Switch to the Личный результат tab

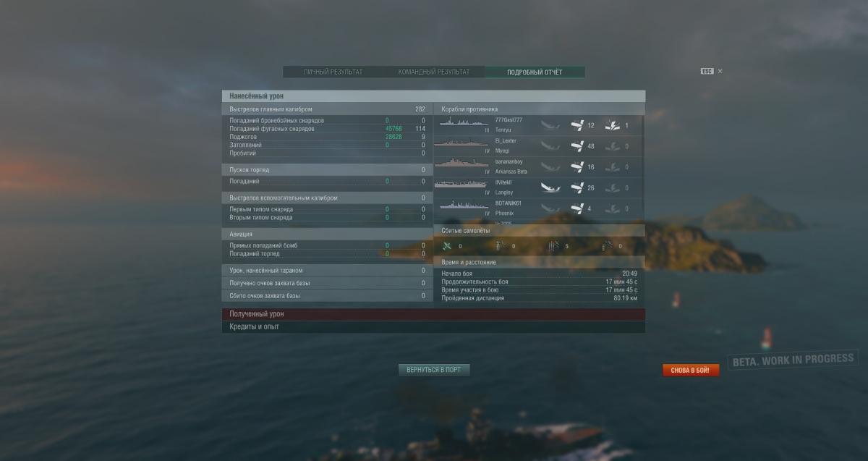click(x=333, y=72)
